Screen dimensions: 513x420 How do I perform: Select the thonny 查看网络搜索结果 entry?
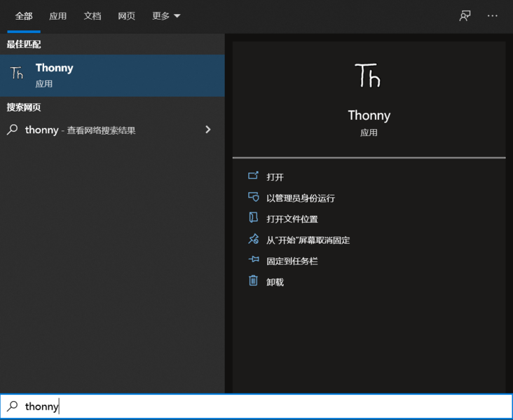(x=80, y=130)
